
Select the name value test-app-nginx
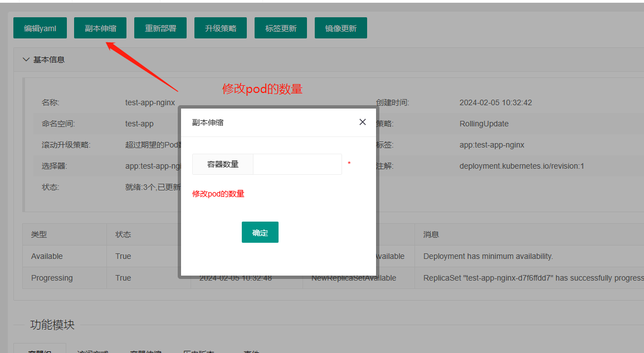tap(150, 102)
